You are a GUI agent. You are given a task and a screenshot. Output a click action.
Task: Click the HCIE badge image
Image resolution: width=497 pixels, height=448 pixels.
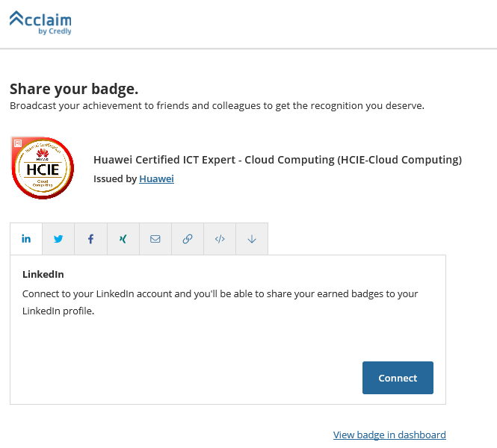tap(43, 168)
